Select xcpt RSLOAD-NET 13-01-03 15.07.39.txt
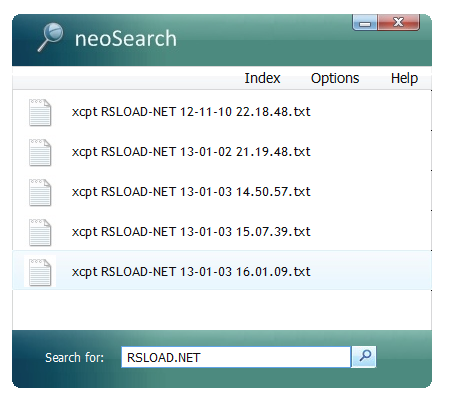The width and height of the screenshot is (452, 403). click(x=222, y=230)
